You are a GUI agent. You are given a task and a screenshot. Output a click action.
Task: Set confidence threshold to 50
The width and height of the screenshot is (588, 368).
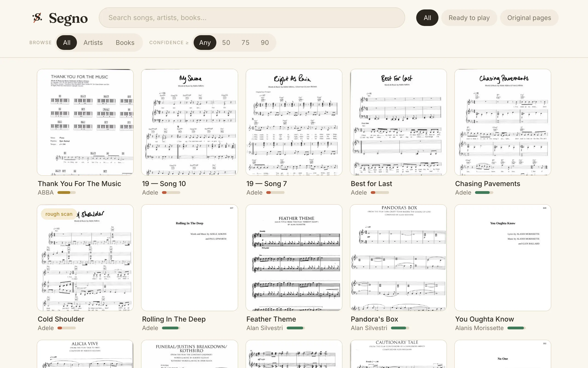(226, 43)
